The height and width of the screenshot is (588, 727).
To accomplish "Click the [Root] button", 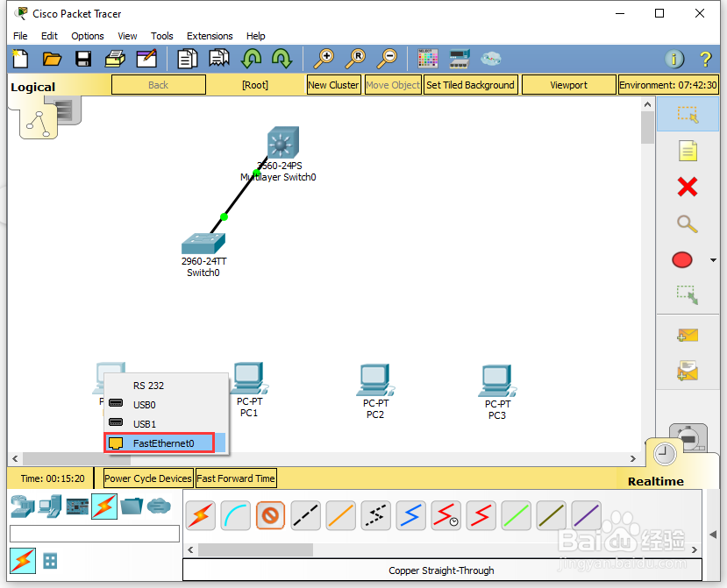I will pyautogui.click(x=255, y=85).
